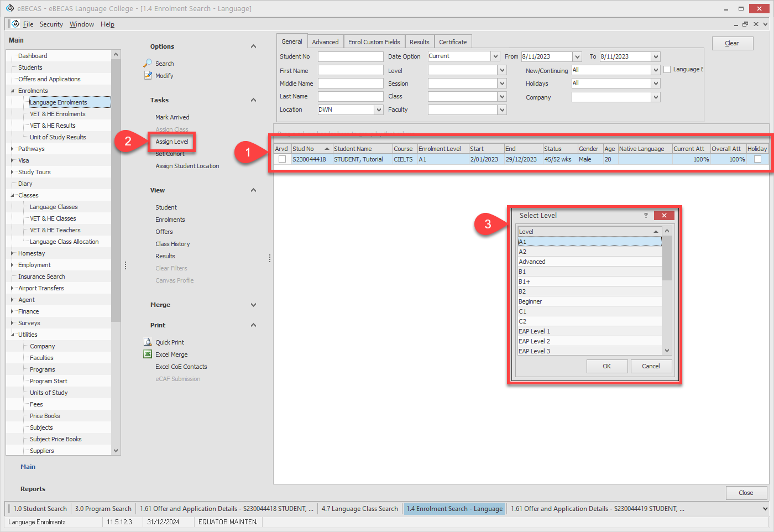Viewport: 774px width, 532px height.
Task: Click the Modify pencil icon
Action: (148, 76)
